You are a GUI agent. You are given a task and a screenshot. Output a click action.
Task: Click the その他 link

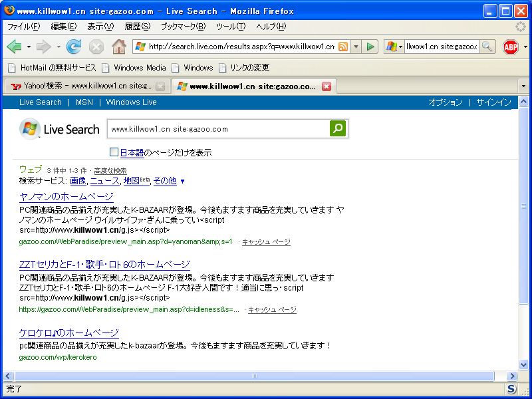[x=165, y=181]
